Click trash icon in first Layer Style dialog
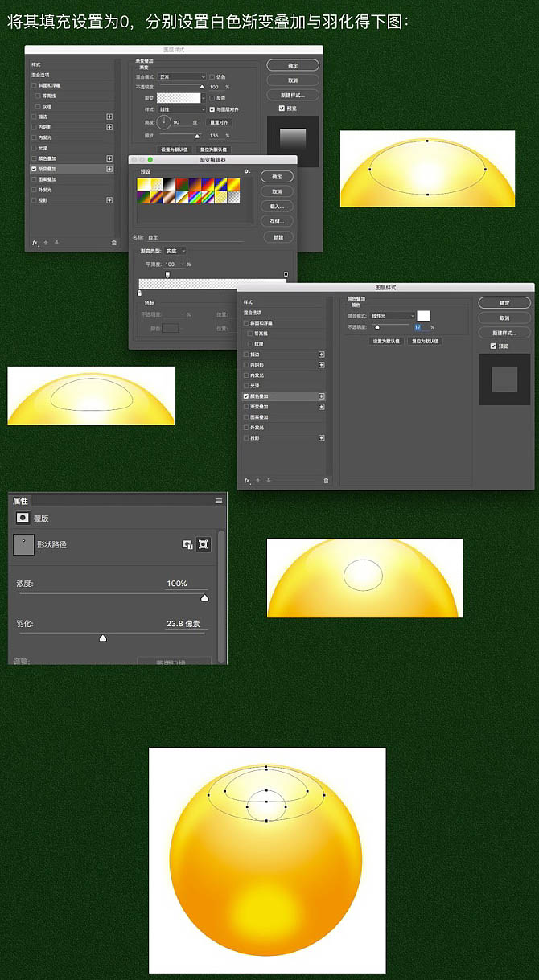The image size is (539, 980). tap(113, 243)
